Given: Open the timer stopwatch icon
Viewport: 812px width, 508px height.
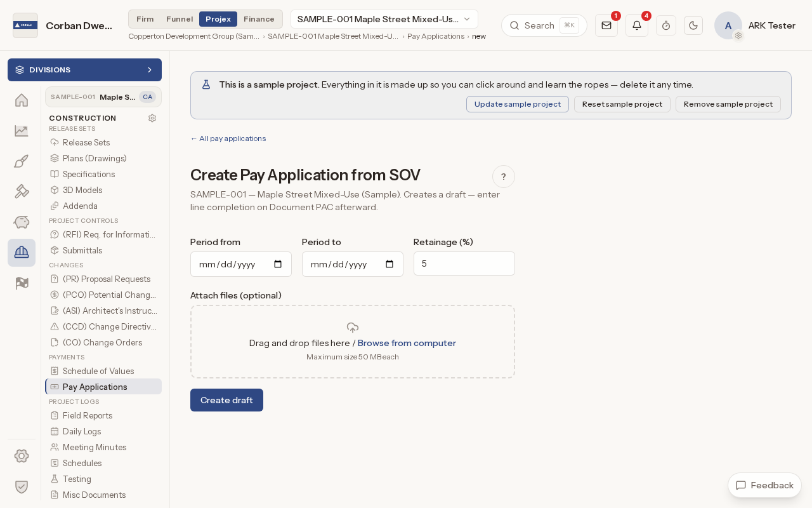Looking at the screenshot, I should 666,25.
